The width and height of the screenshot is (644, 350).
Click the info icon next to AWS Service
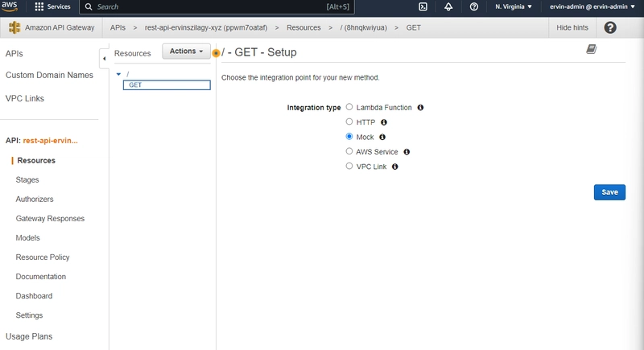407,152
